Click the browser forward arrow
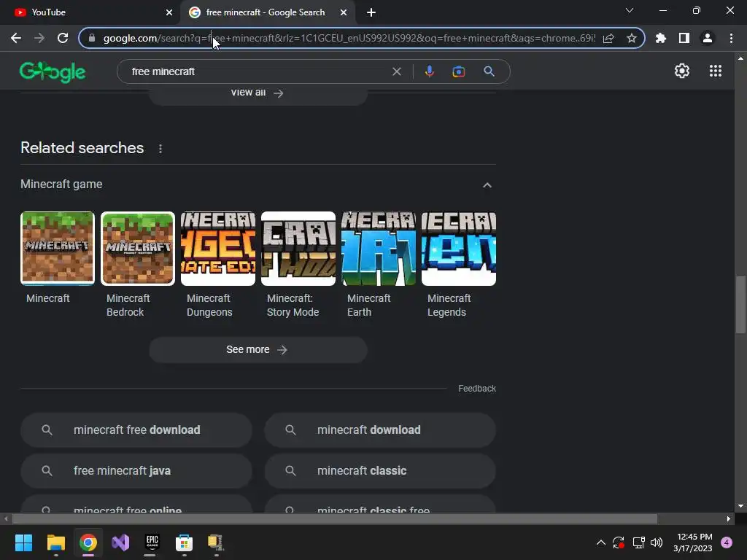 tap(39, 38)
